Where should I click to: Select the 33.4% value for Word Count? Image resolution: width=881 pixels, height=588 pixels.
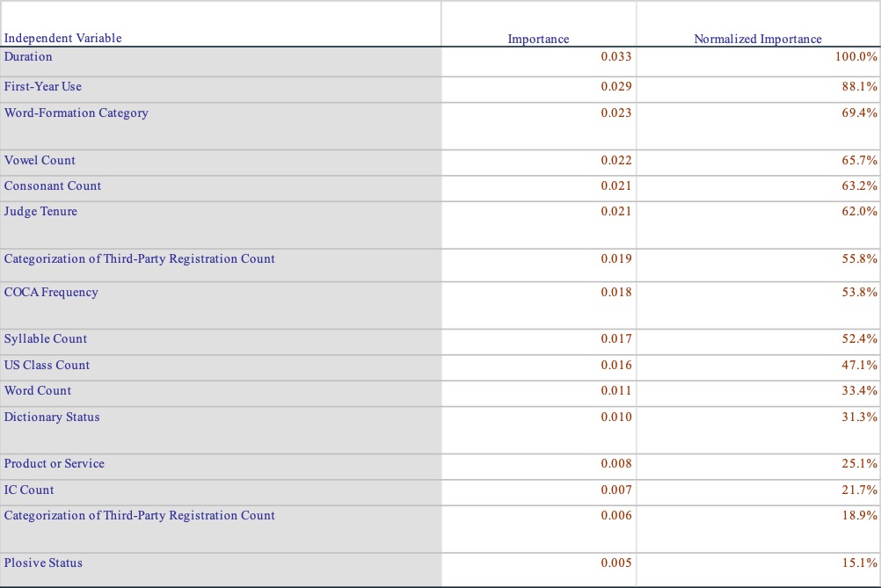[859, 391]
